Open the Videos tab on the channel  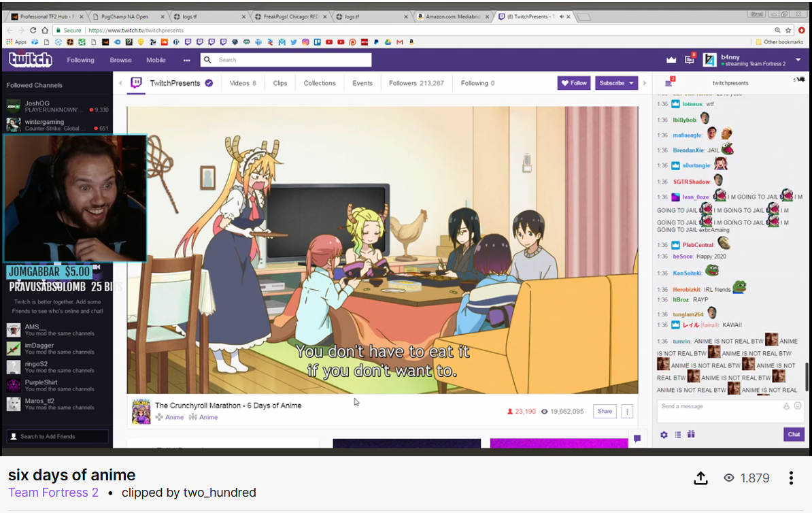pyautogui.click(x=243, y=83)
